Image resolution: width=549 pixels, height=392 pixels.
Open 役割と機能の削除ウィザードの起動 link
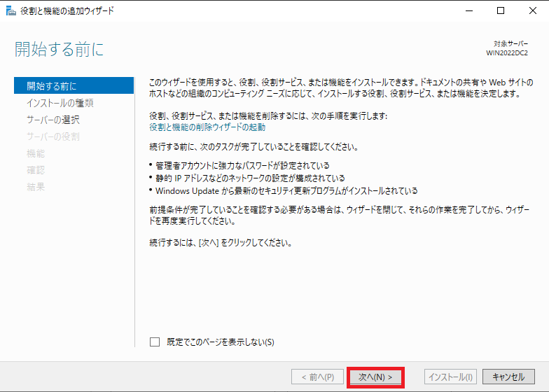[x=207, y=127]
